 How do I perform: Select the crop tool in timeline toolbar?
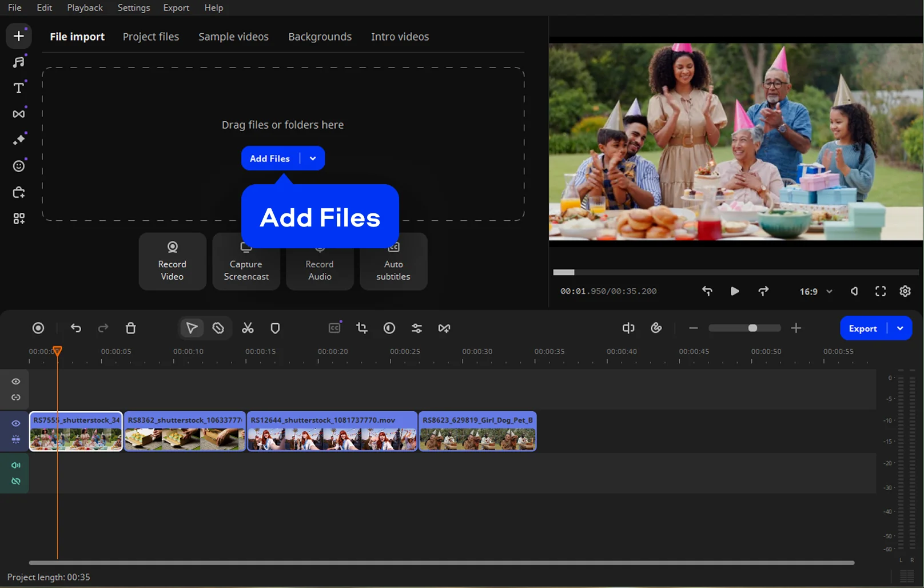[x=361, y=328]
